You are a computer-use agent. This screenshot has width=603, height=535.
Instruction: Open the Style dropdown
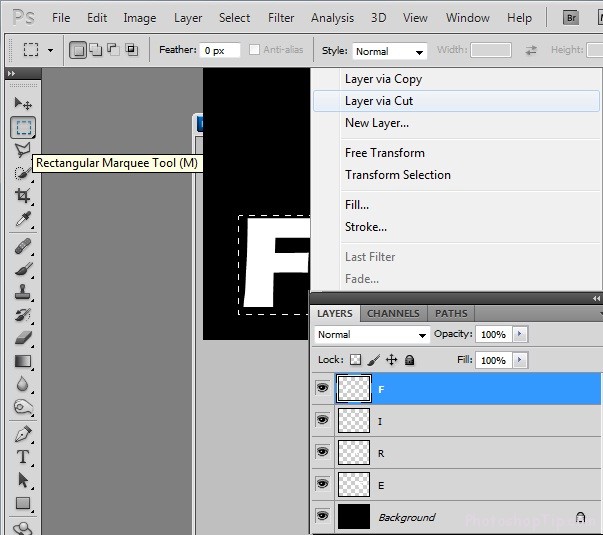(390, 51)
